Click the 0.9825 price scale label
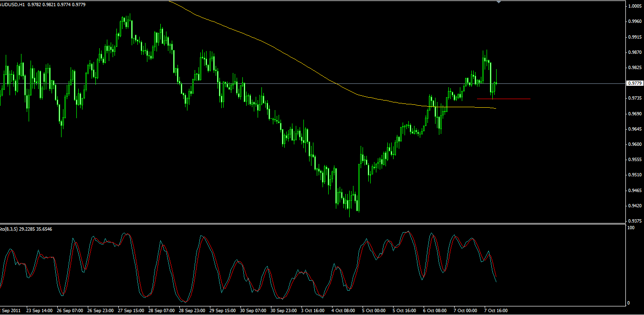The height and width of the screenshot is (315, 644). pos(635,68)
